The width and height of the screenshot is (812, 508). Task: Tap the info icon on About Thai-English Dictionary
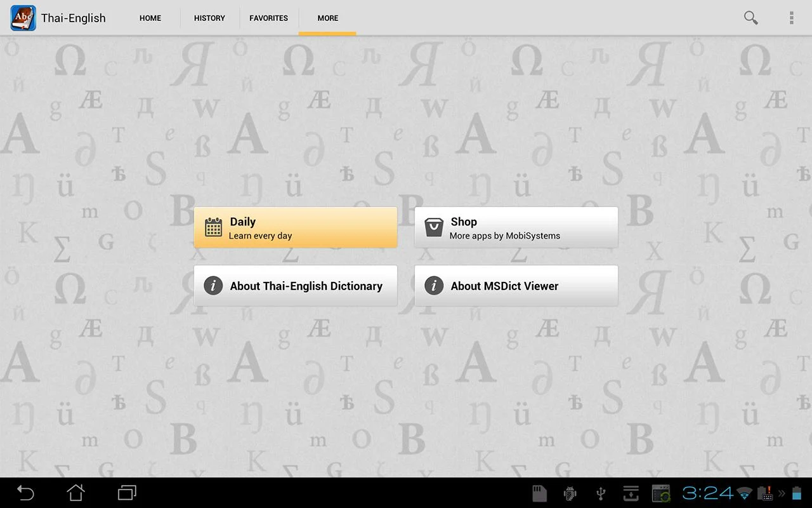[213, 286]
